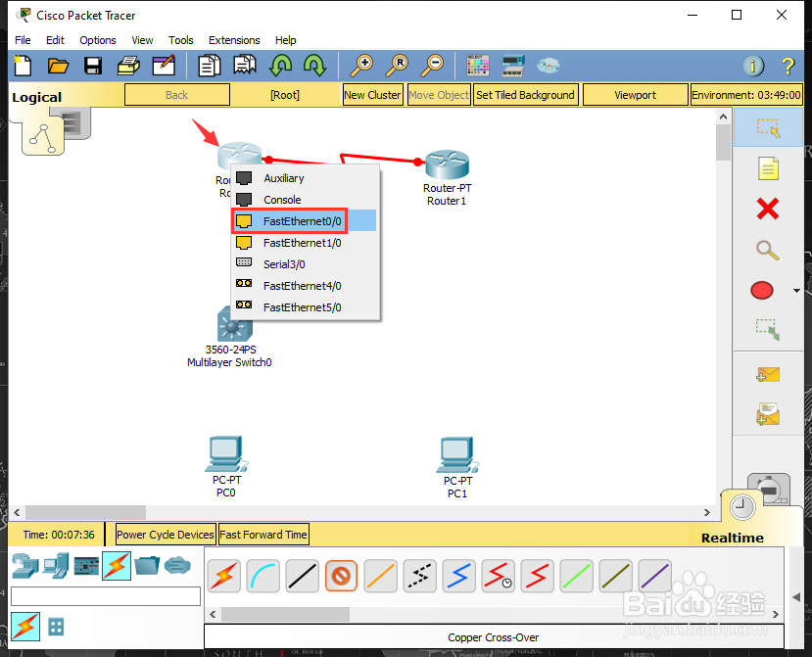Open custom devices dialog icon
The image size is (812, 657).
513,66
